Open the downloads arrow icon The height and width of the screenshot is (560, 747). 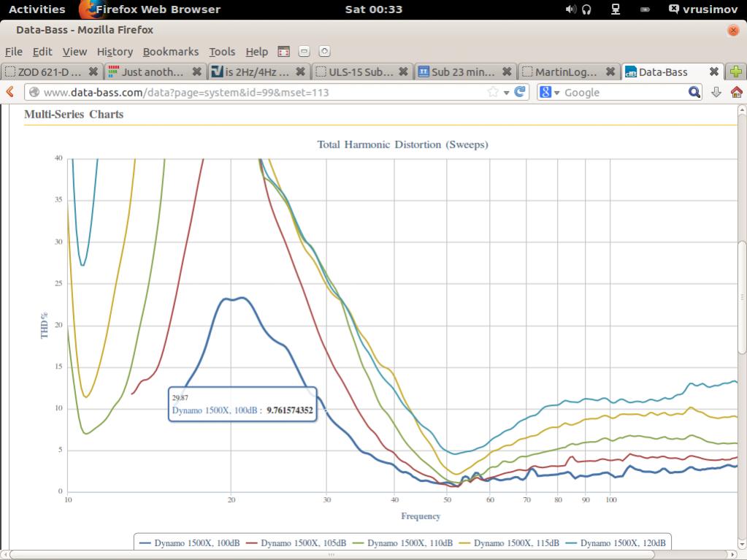click(716, 92)
